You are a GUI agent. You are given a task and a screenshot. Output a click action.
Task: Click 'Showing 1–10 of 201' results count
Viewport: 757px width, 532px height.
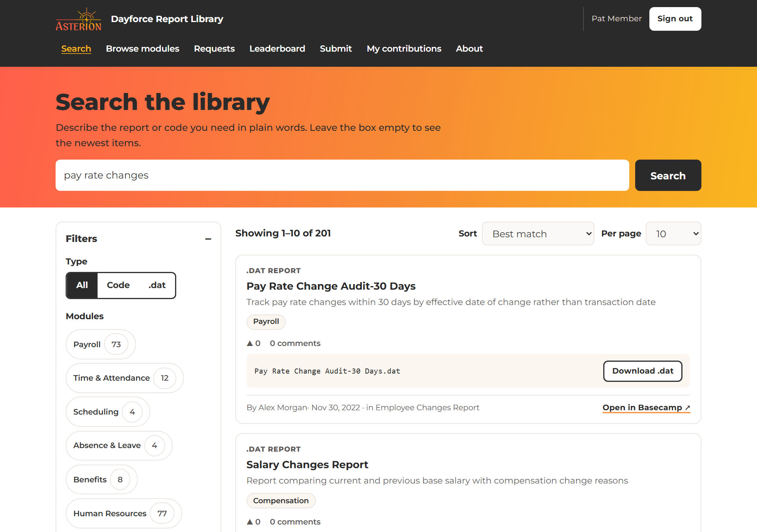[x=283, y=233]
